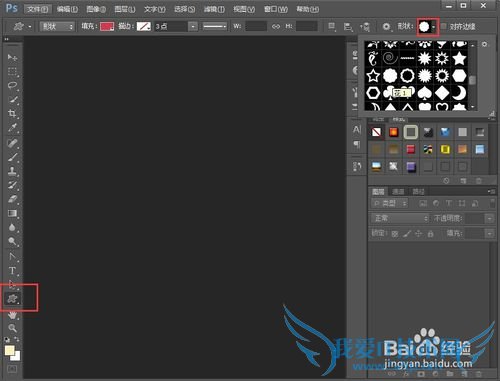Open the 文件 menu
This screenshot has height=381, width=500.
coord(37,9)
